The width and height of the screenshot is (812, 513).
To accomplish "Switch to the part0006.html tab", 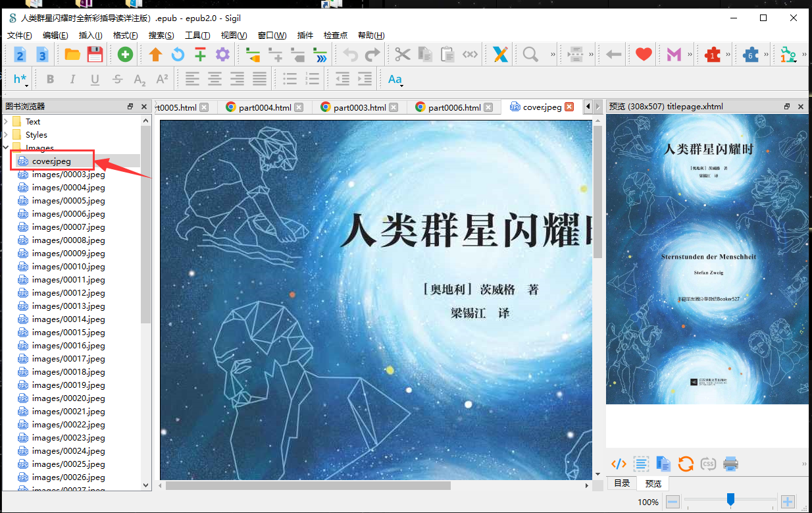I will pos(453,107).
